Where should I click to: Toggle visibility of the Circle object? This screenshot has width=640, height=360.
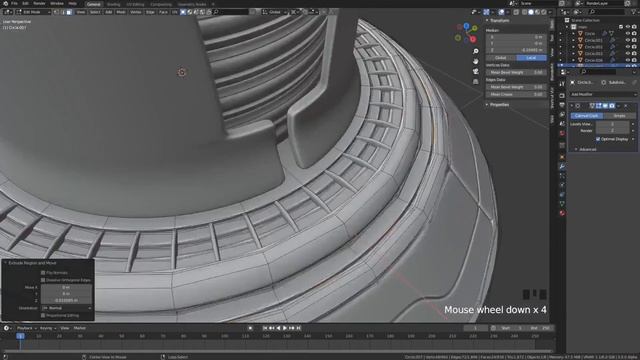coord(627,34)
